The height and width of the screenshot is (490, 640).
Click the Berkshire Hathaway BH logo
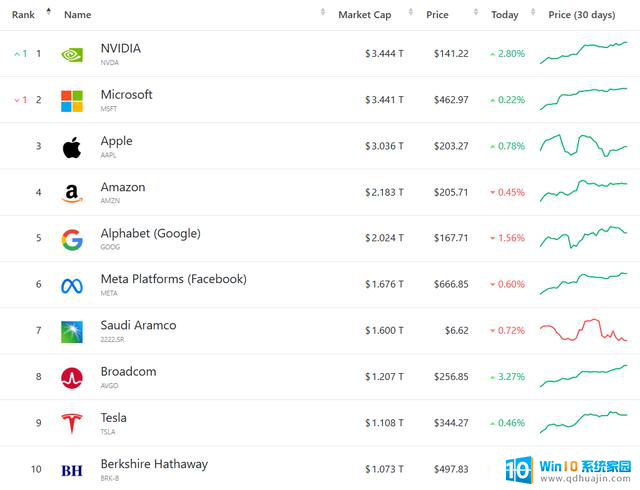72,471
